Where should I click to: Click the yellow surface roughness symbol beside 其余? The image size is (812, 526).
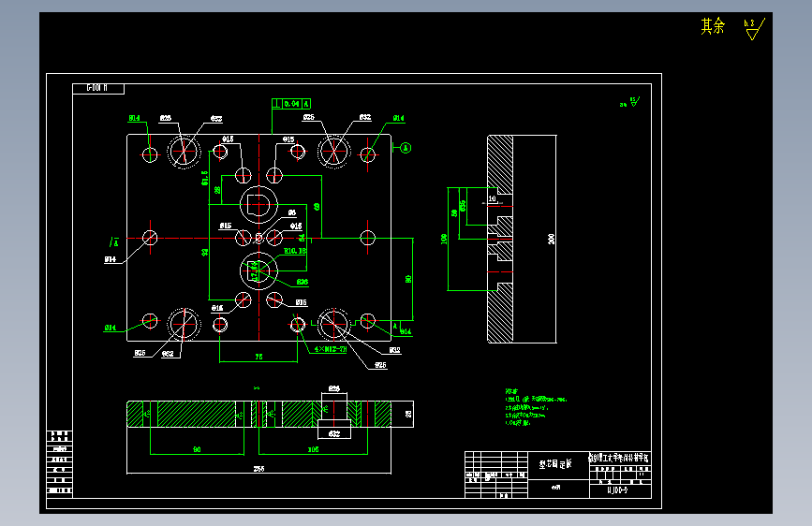pos(754,29)
